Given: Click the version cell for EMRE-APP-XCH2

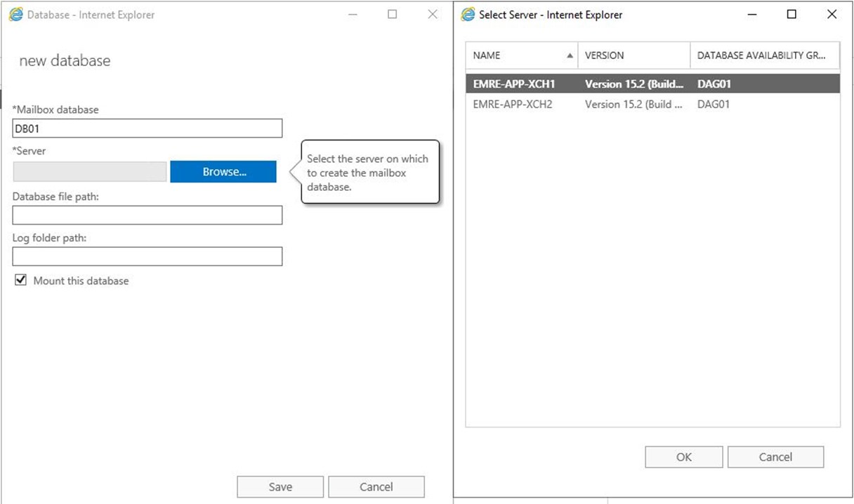Looking at the screenshot, I should coord(634,105).
